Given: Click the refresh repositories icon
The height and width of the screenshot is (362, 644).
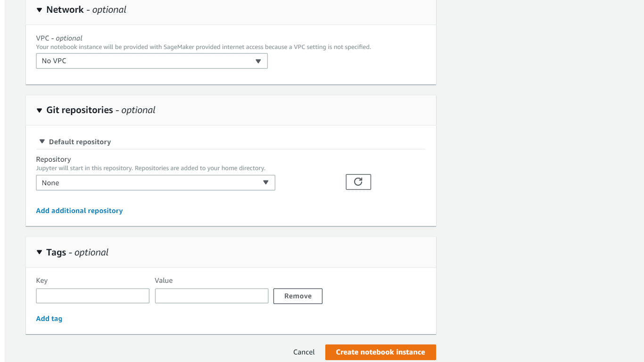Looking at the screenshot, I should click(x=358, y=181).
